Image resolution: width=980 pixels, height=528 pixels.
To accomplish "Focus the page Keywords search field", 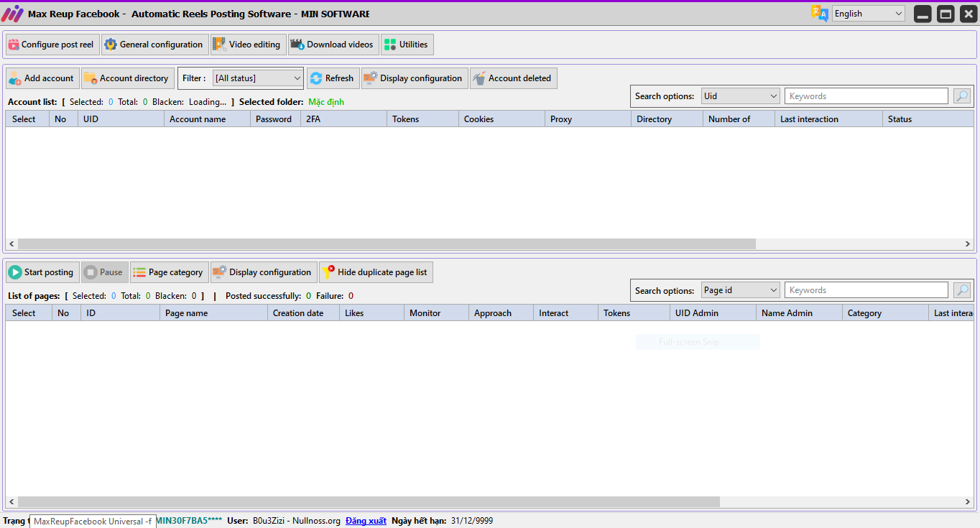I will pyautogui.click(x=866, y=290).
